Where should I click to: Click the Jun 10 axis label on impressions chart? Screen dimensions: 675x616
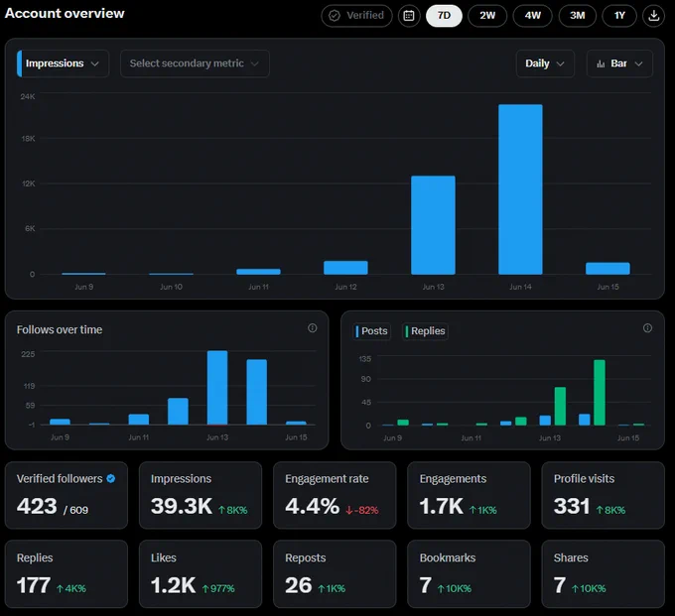(x=171, y=287)
